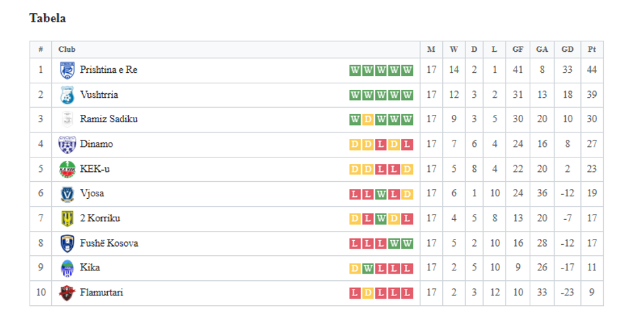
Task: Open the Flamurtari team link
Action: (101, 292)
